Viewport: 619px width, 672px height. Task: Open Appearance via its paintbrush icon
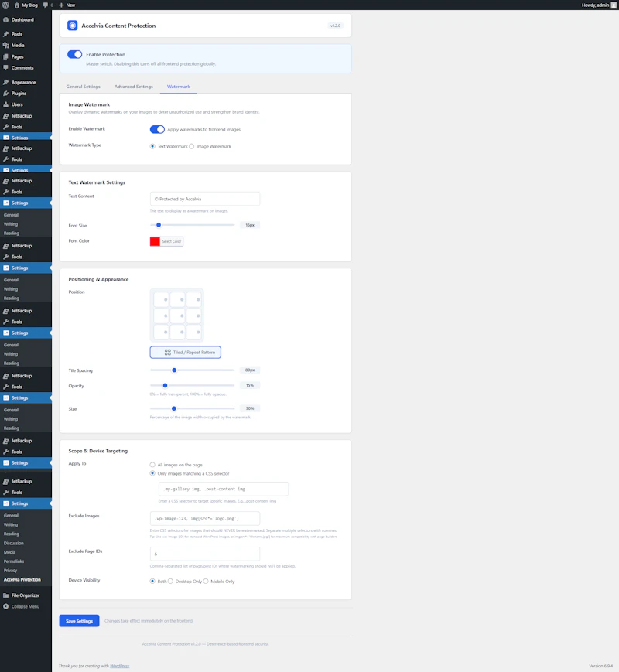6,82
